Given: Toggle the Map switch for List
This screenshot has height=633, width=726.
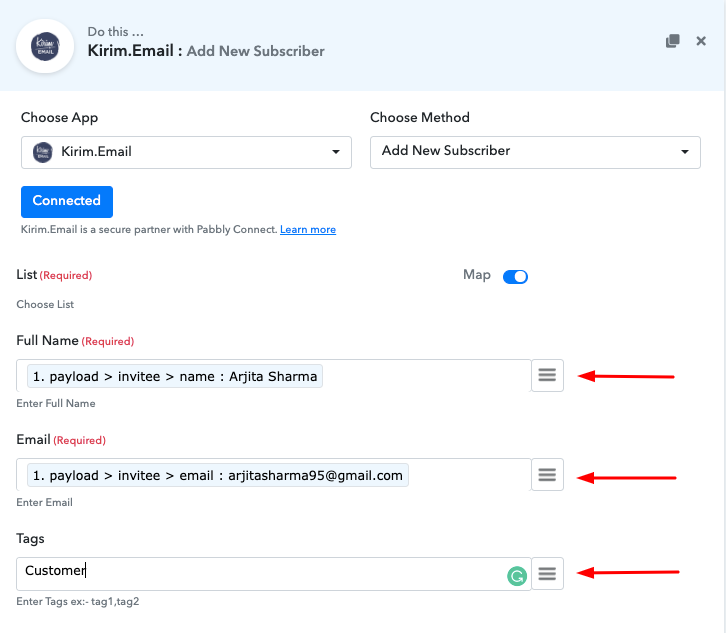Looking at the screenshot, I should (515, 276).
